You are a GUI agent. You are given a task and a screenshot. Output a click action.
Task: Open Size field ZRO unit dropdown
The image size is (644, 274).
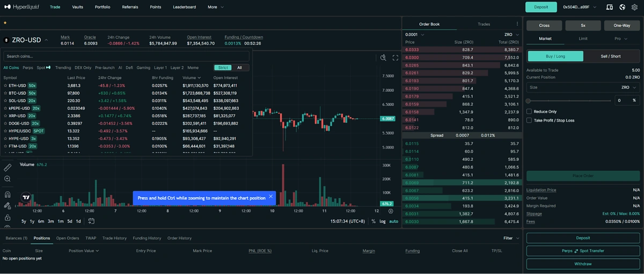point(628,87)
